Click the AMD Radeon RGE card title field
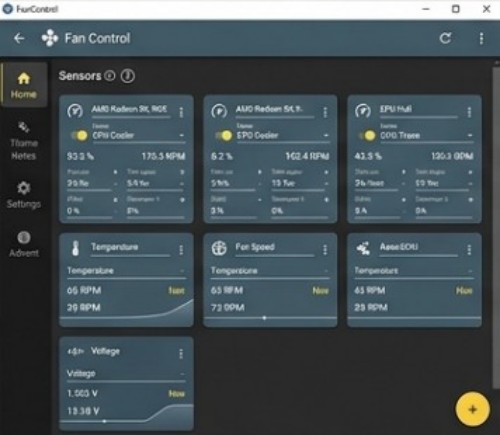500x435 pixels. [131, 111]
